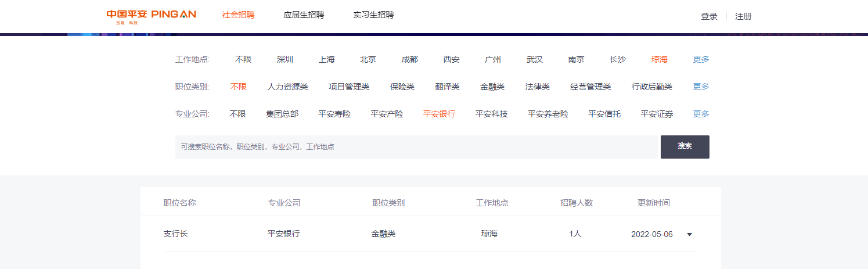The height and width of the screenshot is (269, 868).
Task: Filter location by 上海
Action: point(327,59)
